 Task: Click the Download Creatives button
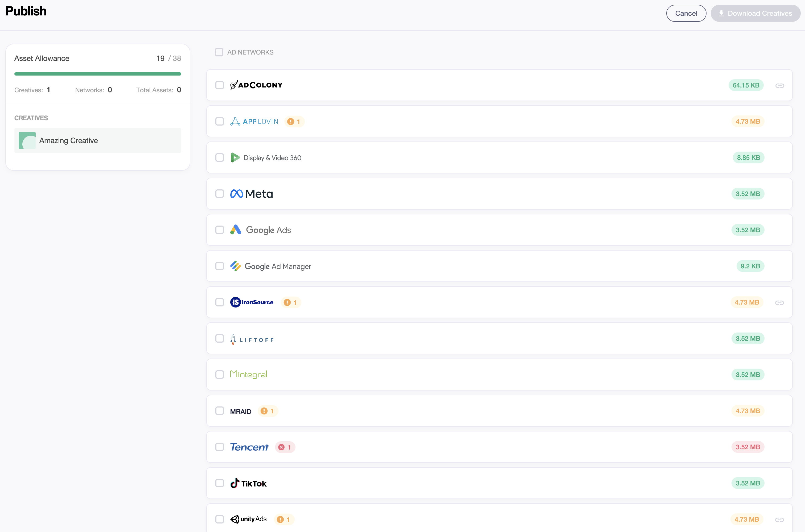[x=755, y=13]
